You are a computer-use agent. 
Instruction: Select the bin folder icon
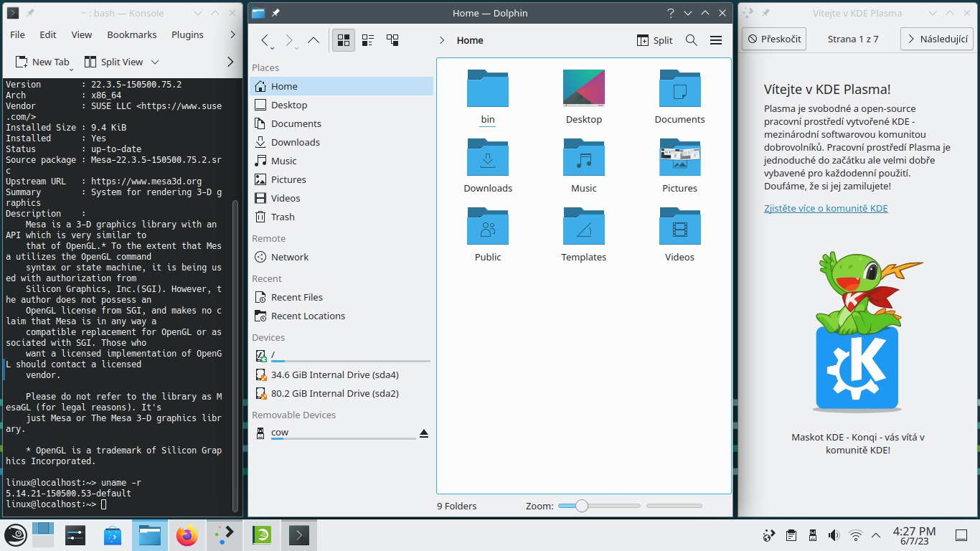pyautogui.click(x=488, y=88)
